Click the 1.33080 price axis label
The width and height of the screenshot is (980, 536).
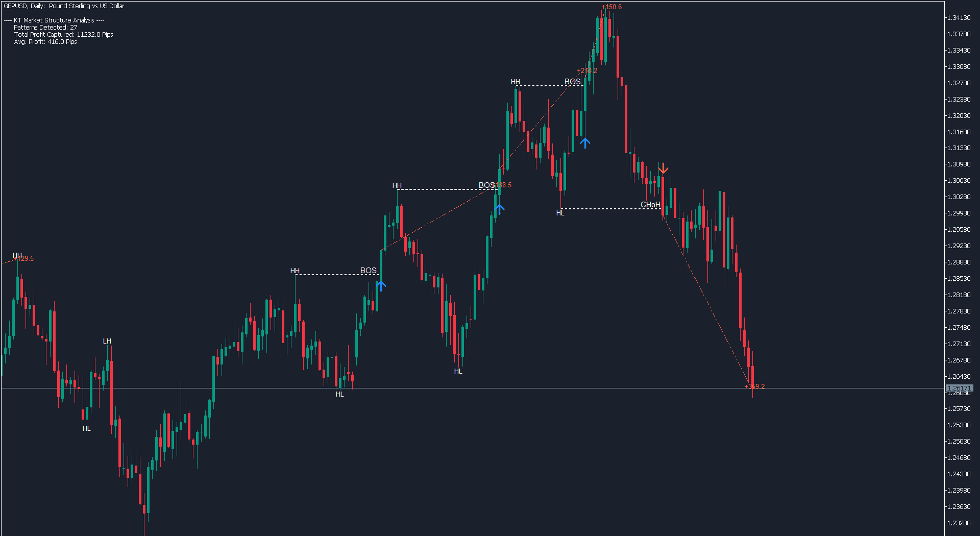pos(959,67)
